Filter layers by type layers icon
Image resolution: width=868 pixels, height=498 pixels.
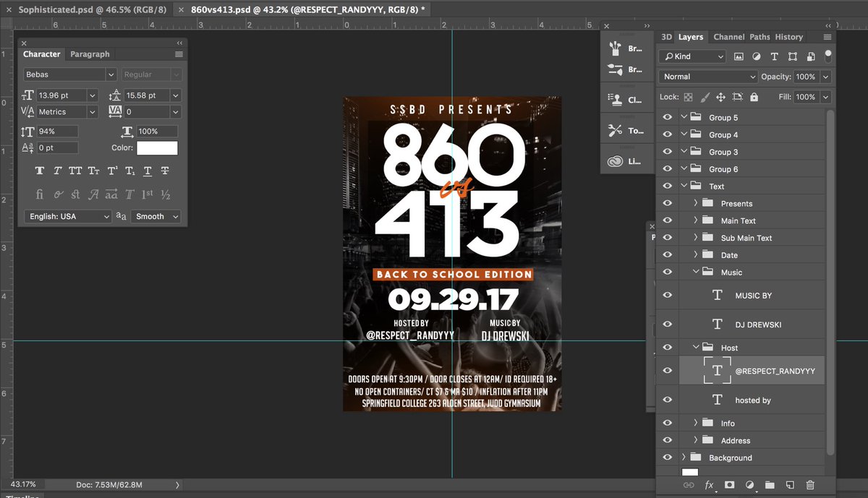[775, 56]
